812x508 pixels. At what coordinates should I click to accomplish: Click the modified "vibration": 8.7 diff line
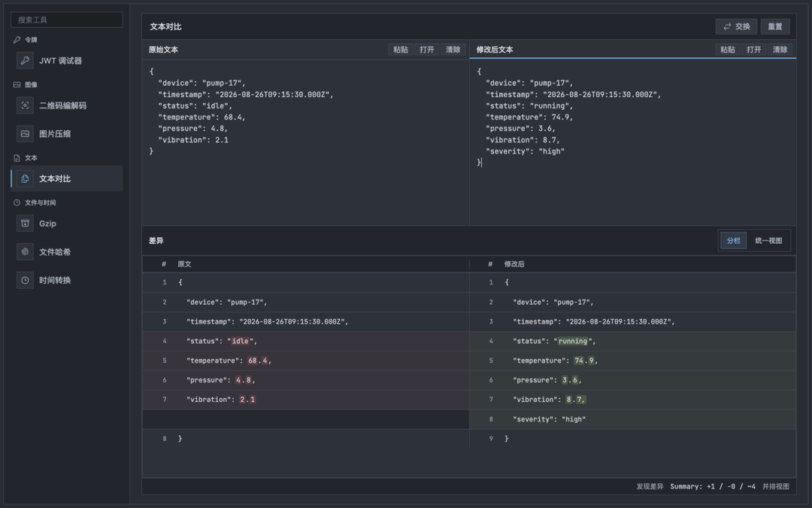click(633, 400)
